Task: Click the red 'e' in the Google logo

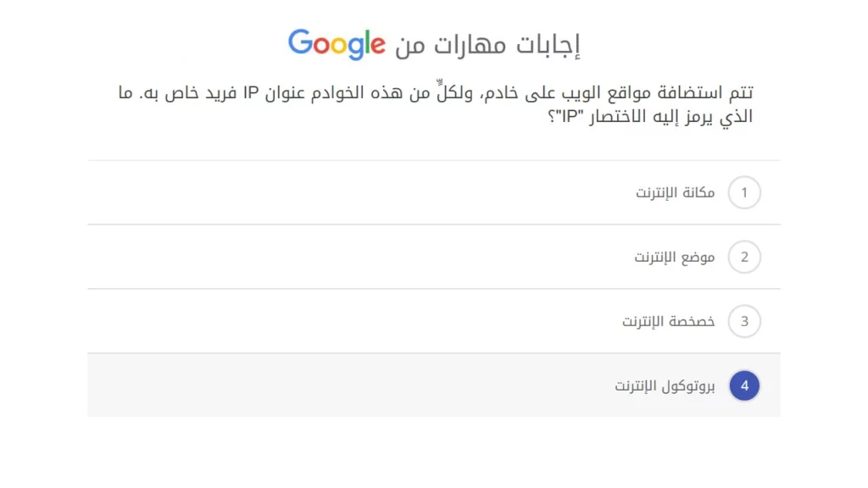Action: tap(379, 45)
